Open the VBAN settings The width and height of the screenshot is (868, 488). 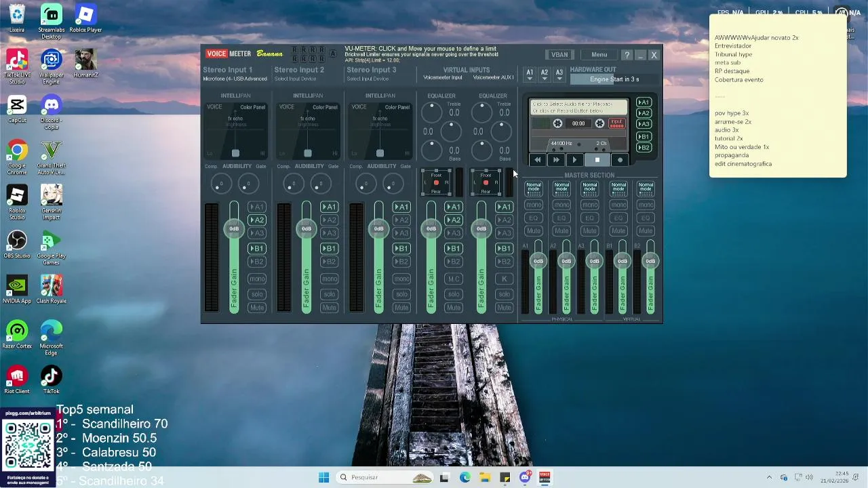click(559, 55)
